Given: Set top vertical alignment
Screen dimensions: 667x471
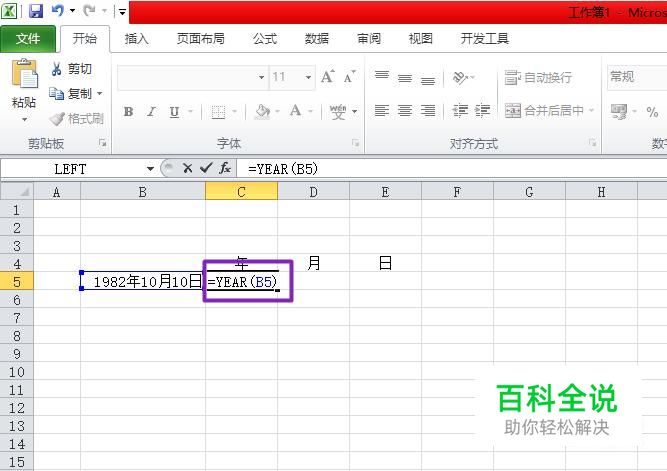Looking at the screenshot, I should point(382,76).
